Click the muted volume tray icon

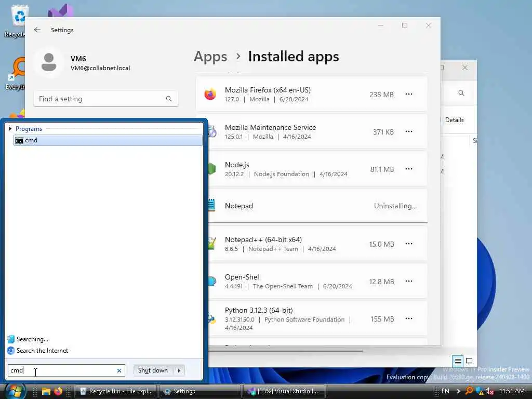point(489,391)
